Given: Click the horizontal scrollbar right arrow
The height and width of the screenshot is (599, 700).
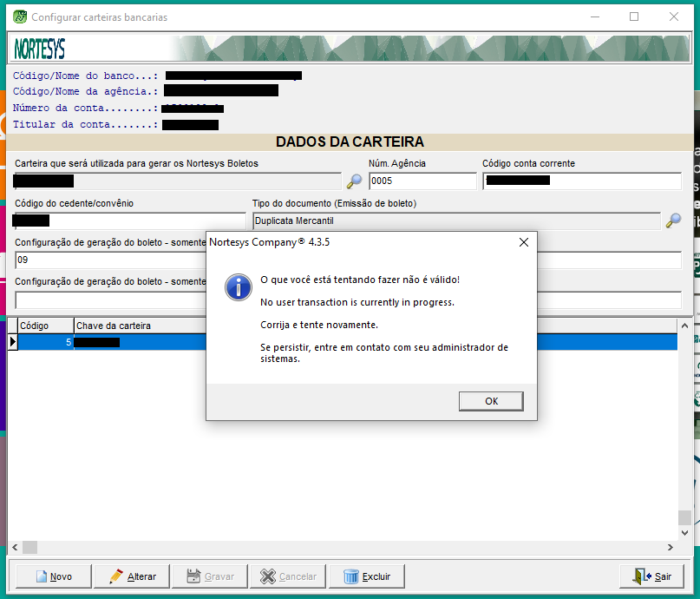Looking at the screenshot, I should tap(671, 547).
